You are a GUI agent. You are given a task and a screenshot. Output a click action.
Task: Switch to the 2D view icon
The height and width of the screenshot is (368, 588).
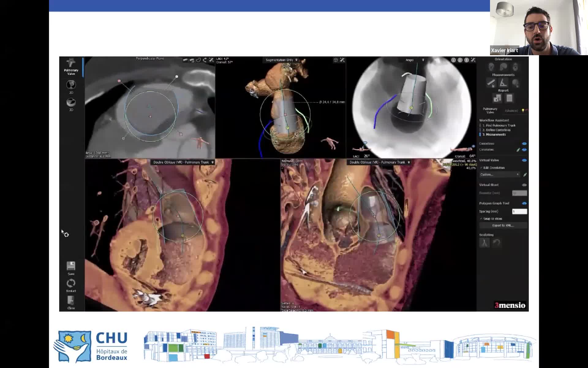[71, 85]
